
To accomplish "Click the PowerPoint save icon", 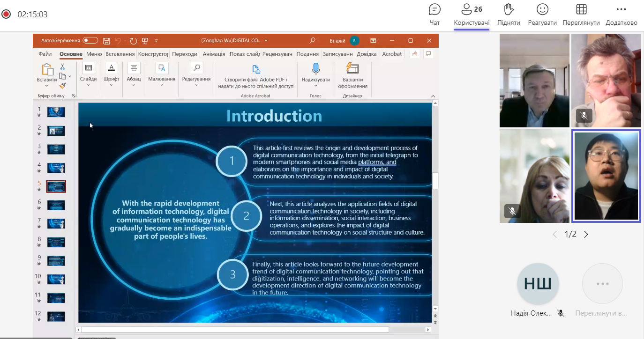I will [106, 41].
